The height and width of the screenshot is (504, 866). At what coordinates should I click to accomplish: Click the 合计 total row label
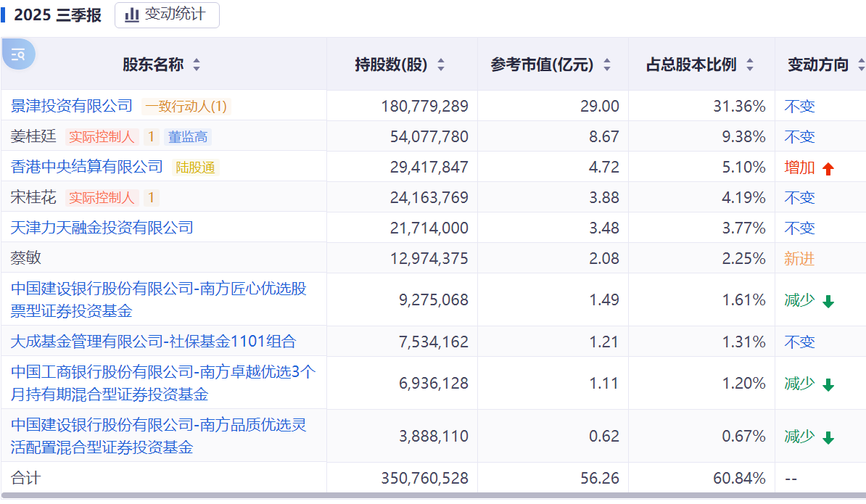[x=26, y=478]
